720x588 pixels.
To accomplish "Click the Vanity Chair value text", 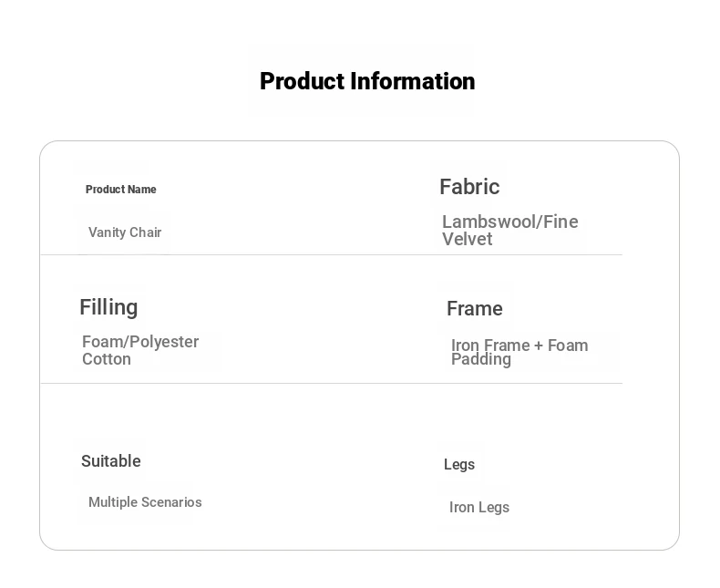I will point(125,232).
